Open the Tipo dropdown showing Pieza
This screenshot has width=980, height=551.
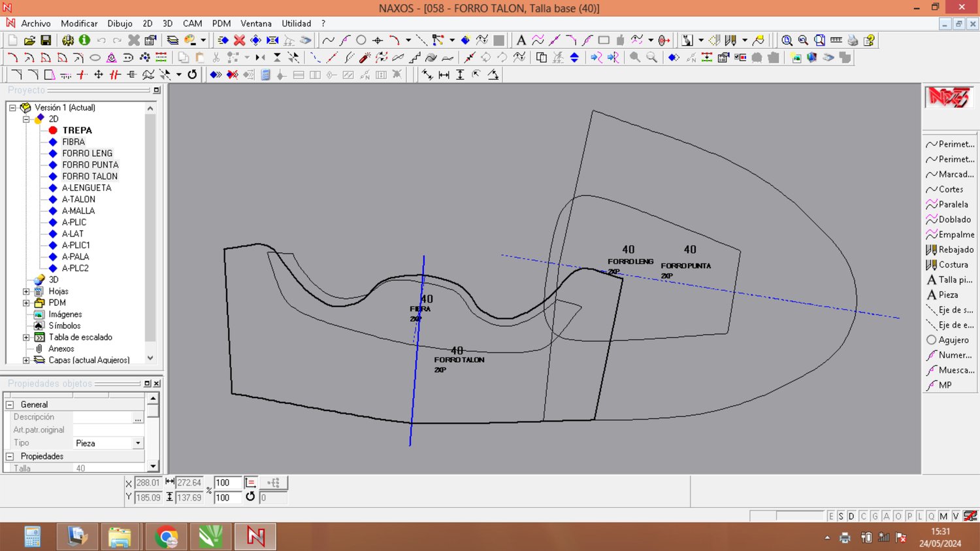pos(137,443)
